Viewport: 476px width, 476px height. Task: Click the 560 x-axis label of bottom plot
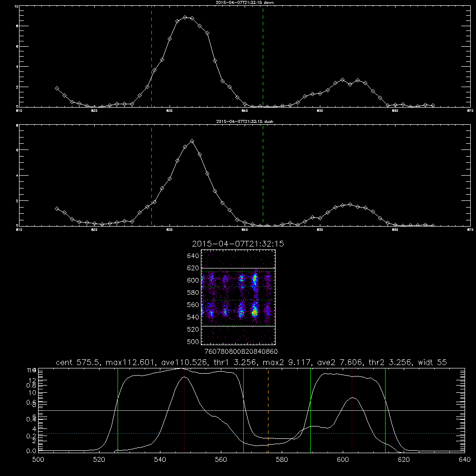point(221,460)
